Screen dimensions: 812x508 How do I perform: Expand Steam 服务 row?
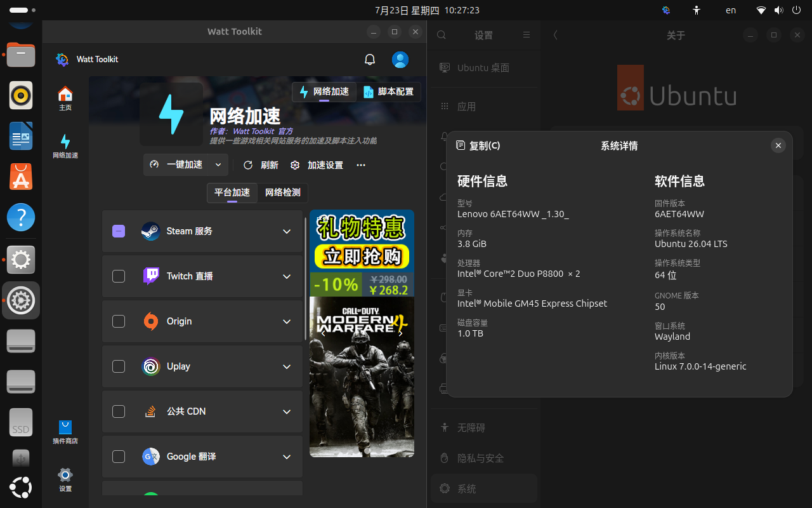(287, 232)
